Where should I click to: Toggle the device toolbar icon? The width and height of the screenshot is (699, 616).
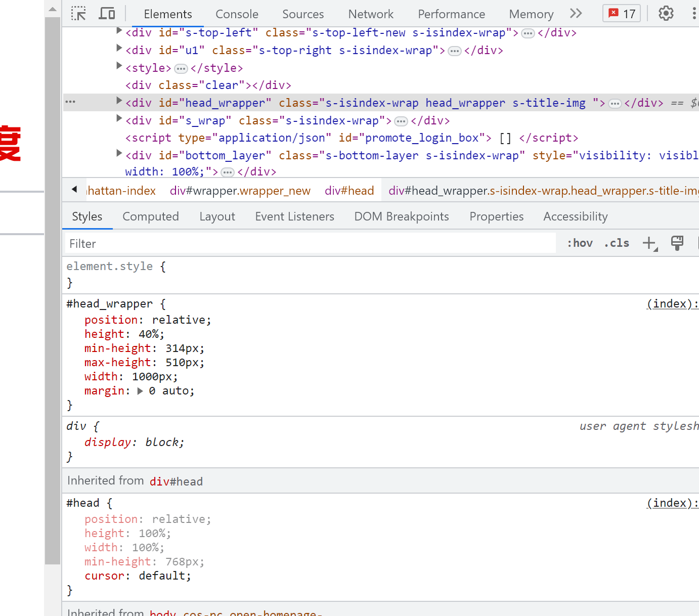(107, 14)
